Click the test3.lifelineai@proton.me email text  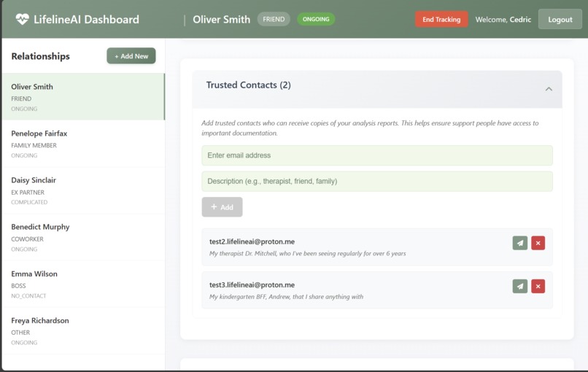(x=252, y=284)
